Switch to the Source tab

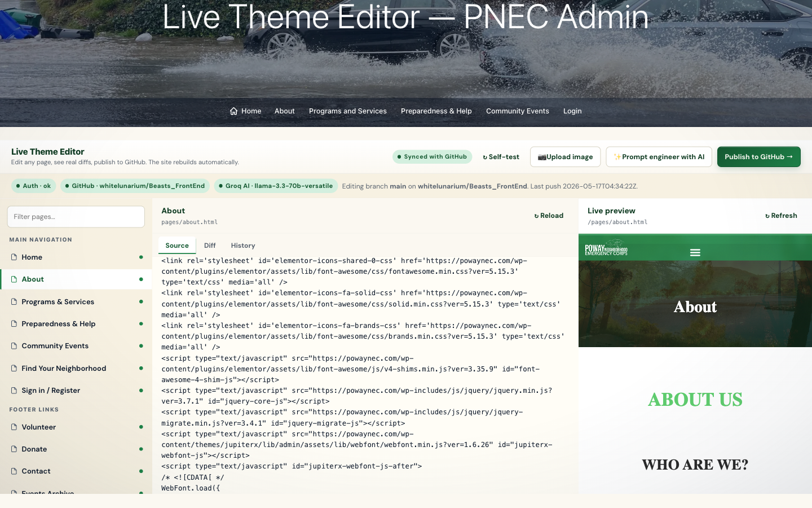[x=177, y=246]
